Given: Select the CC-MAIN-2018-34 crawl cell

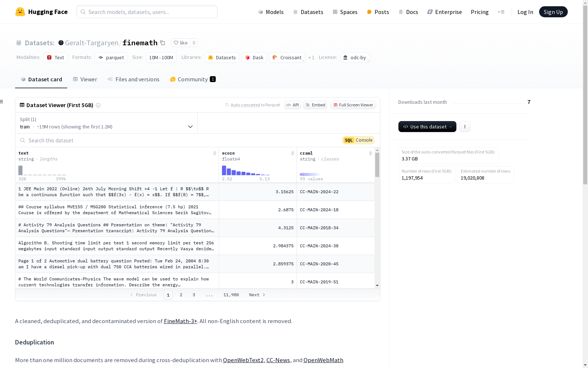Looking at the screenshot, I should 336,228.
